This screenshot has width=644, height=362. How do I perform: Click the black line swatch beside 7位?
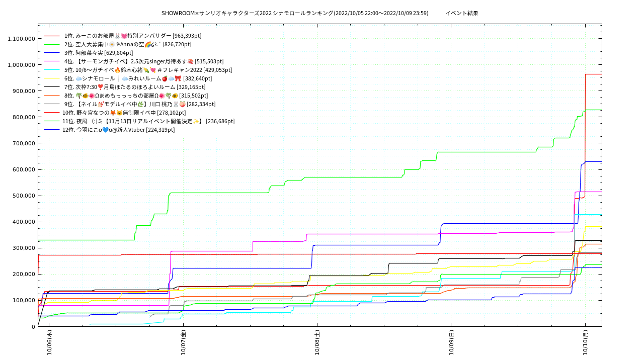52,87
